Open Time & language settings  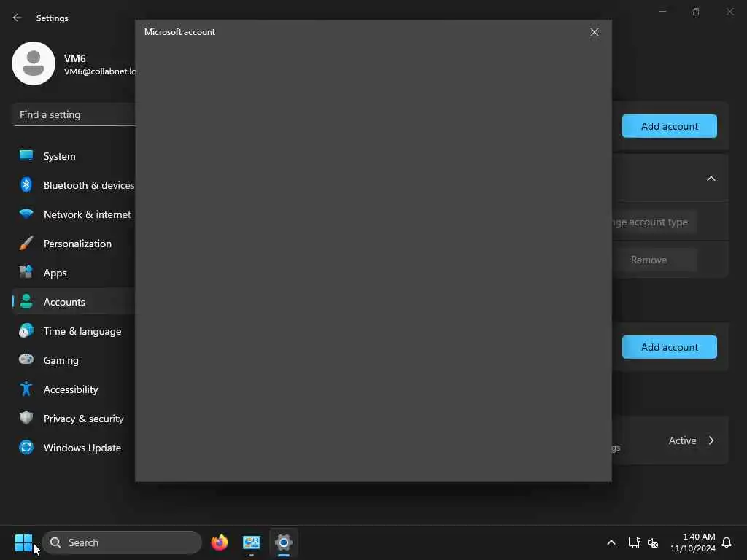tap(74, 331)
